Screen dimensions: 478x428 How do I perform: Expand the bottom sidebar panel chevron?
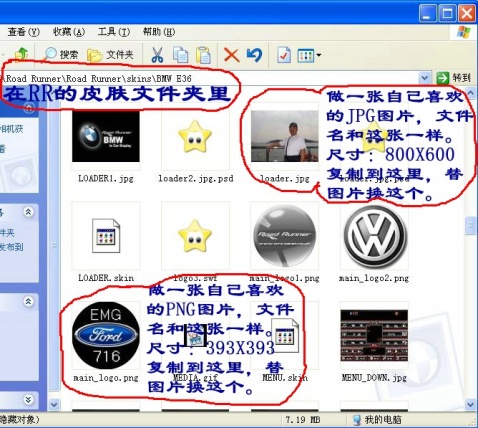coord(28,399)
